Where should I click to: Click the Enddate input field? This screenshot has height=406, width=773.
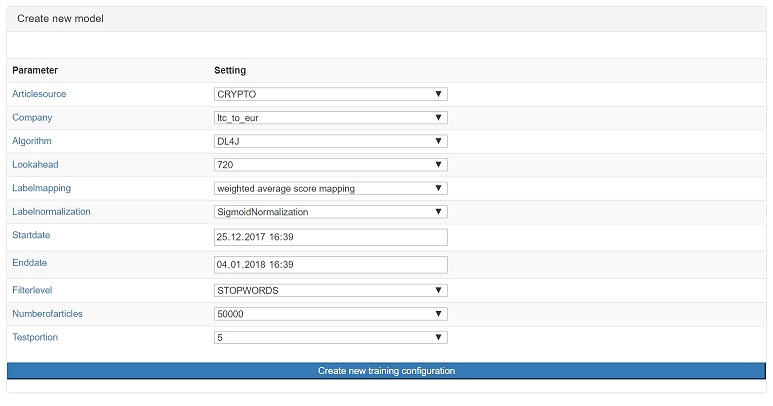pyautogui.click(x=330, y=264)
